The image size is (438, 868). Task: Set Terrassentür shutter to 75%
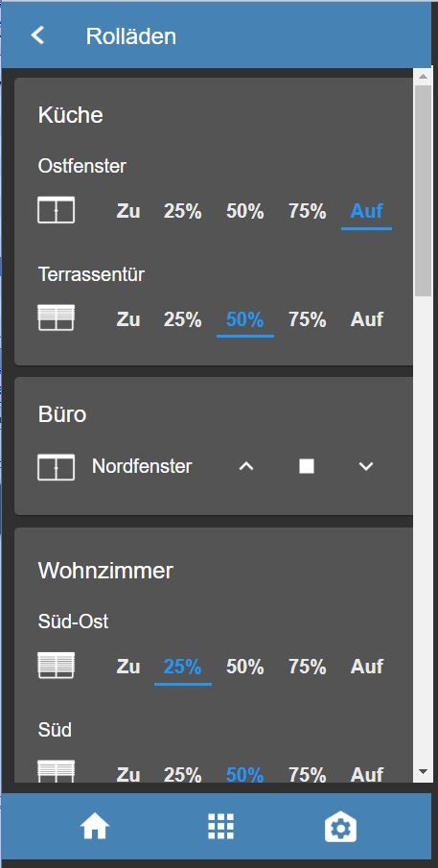pos(307,319)
